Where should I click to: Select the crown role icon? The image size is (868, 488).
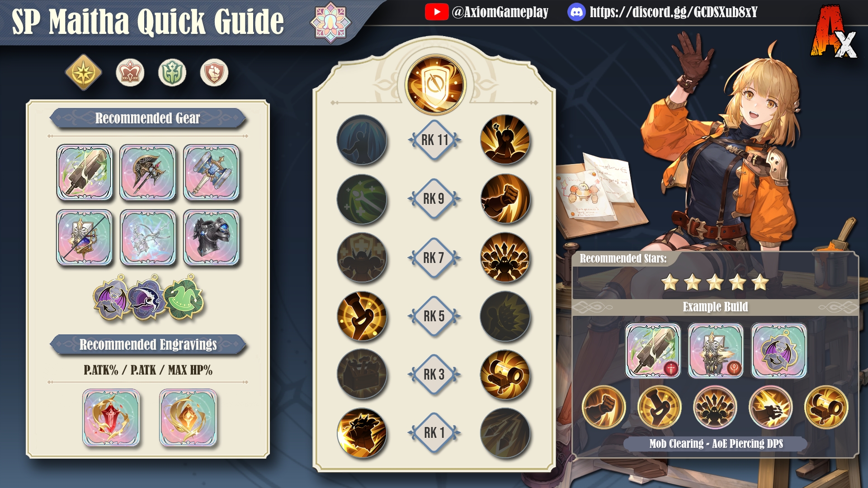point(130,72)
